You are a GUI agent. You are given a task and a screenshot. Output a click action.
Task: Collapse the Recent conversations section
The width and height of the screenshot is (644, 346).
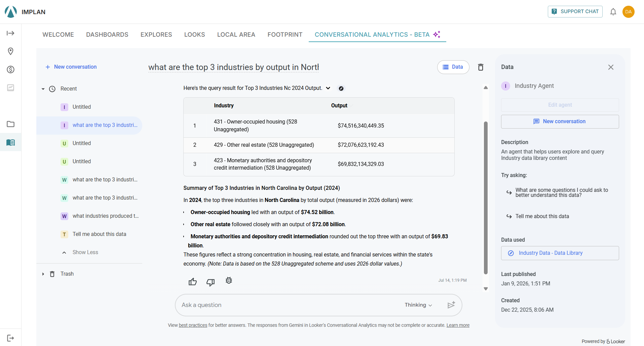(43, 89)
